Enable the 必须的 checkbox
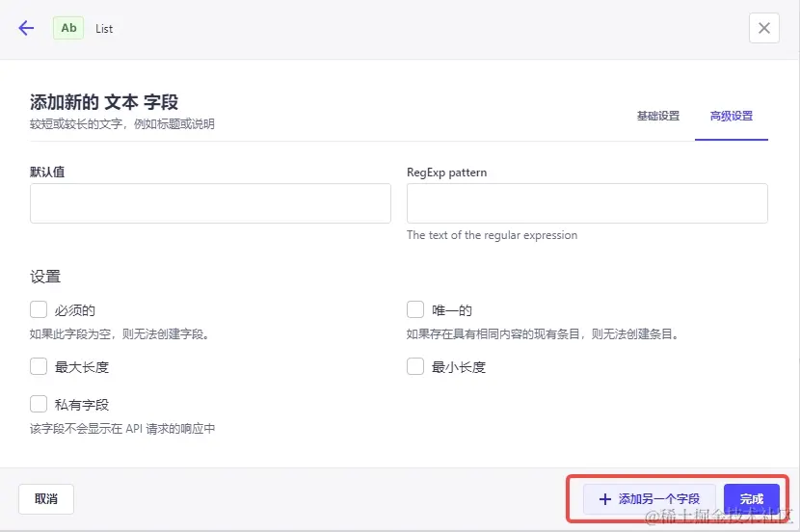Screen dimensions: 800x532 tap(39, 309)
